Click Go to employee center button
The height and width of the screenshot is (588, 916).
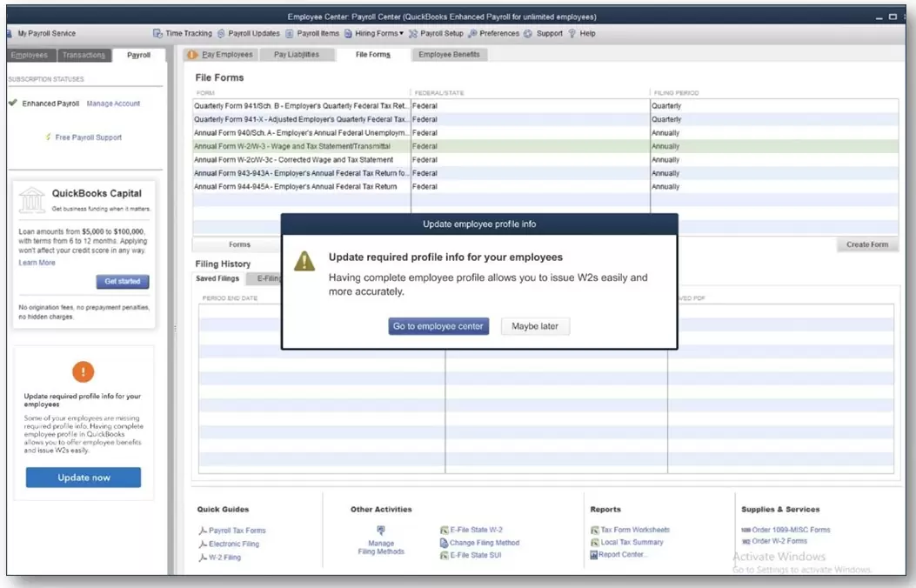tap(439, 326)
